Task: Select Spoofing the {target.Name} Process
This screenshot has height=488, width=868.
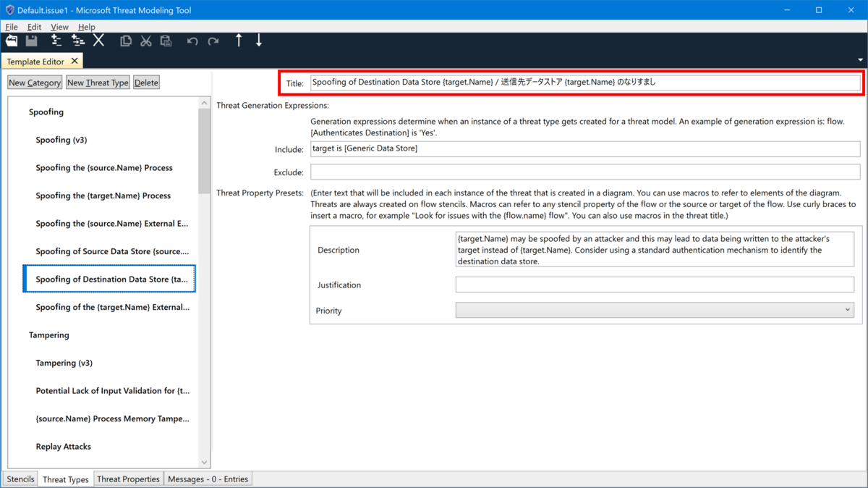Action: pos(103,195)
